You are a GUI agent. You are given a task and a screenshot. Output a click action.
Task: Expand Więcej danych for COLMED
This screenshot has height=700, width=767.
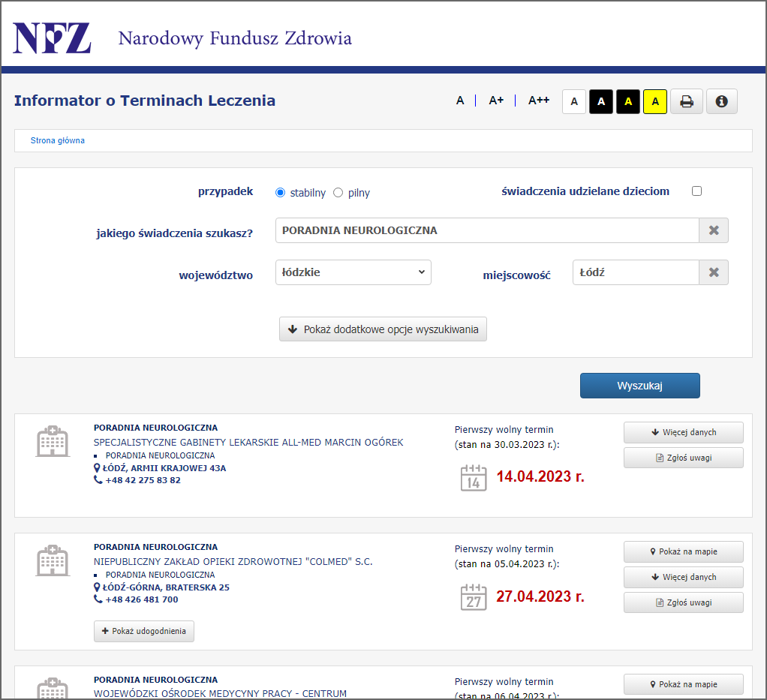pyautogui.click(x=684, y=577)
